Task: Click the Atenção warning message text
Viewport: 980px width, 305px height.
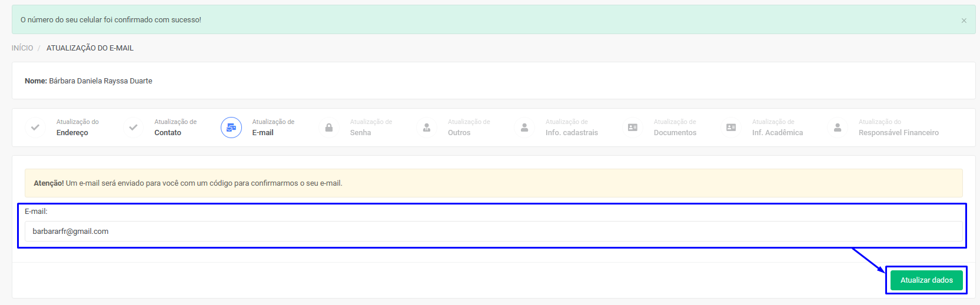Action: point(188,183)
